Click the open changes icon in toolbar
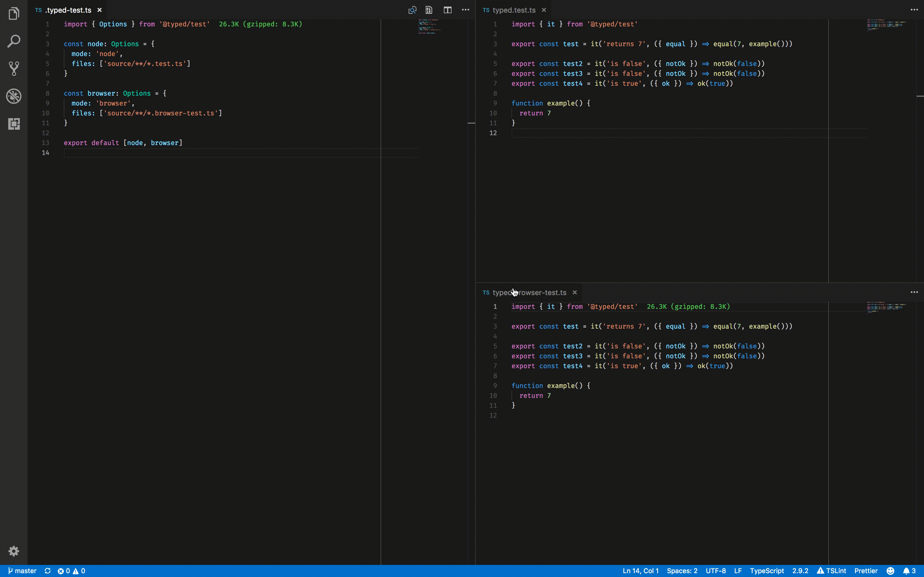 coord(413,10)
